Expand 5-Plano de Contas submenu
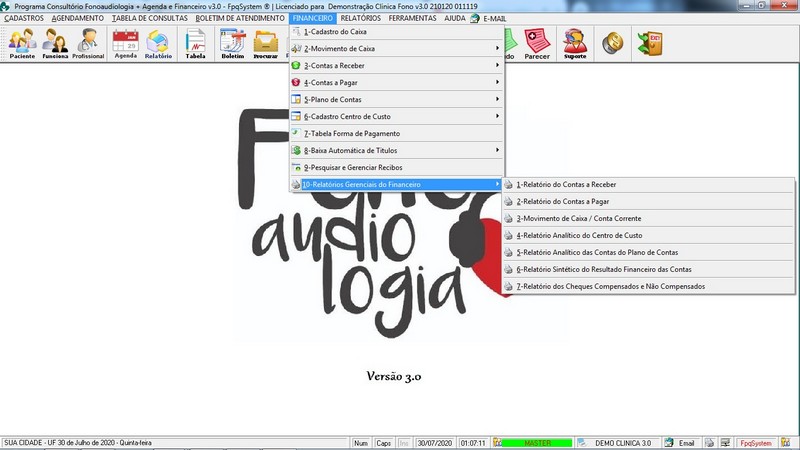Viewport: 800px width, 450px height. tap(397, 99)
